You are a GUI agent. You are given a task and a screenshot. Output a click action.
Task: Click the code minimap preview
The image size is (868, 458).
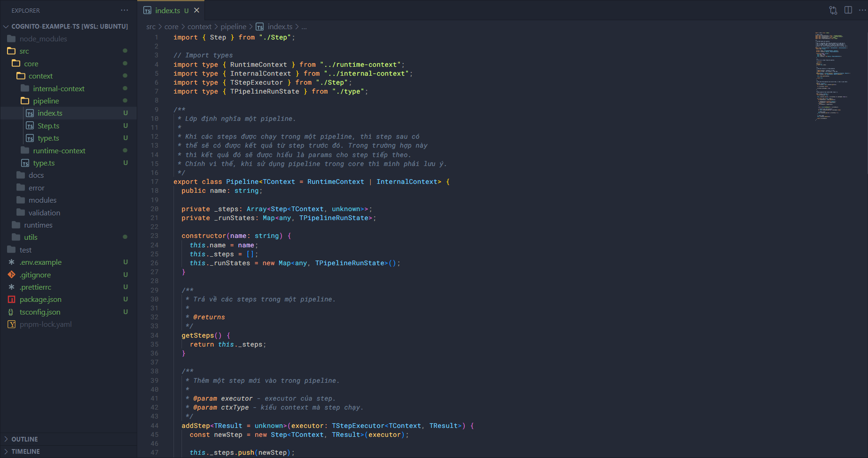[x=832, y=75]
